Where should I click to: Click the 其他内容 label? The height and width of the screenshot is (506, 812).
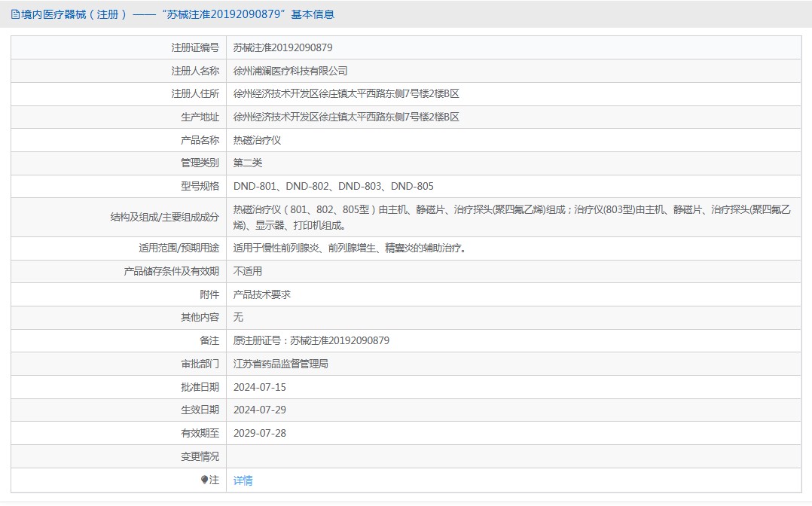tap(200, 318)
